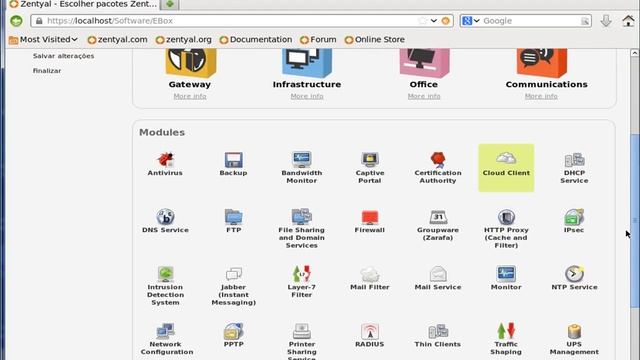
Task: Open the Most Visited bookmarks dropdown
Action: [x=43, y=40]
